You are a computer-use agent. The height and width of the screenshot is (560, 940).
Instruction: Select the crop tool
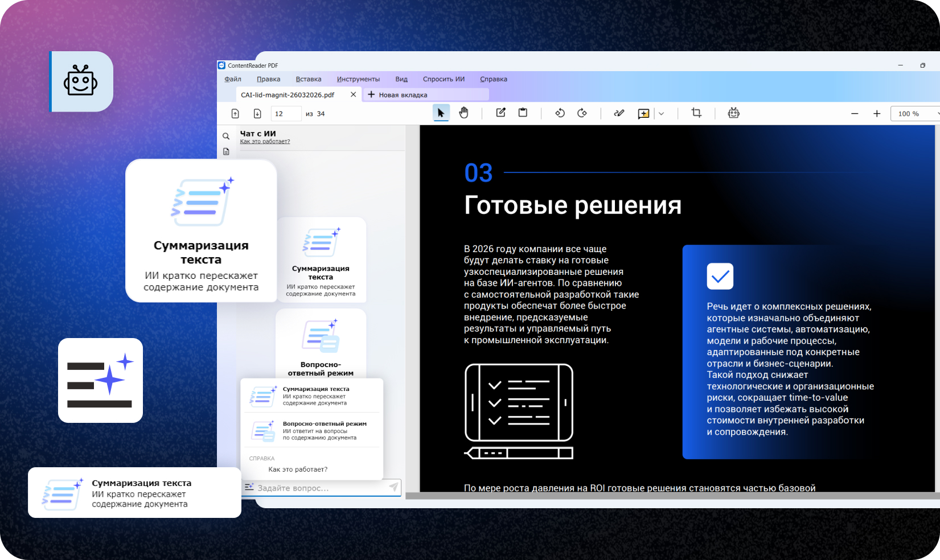pyautogui.click(x=696, y=113)
